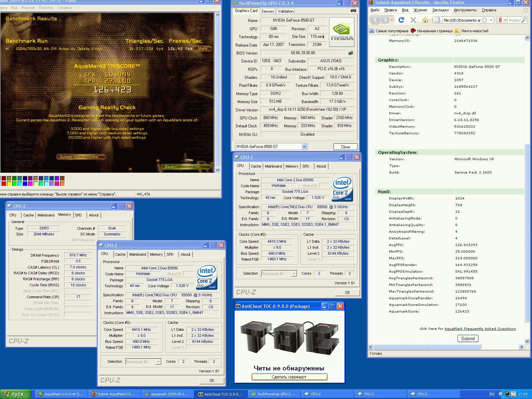Click GPU Clock 860 MHz field in GPU-Z
This screenshot has width=532, height=399.
271,118
